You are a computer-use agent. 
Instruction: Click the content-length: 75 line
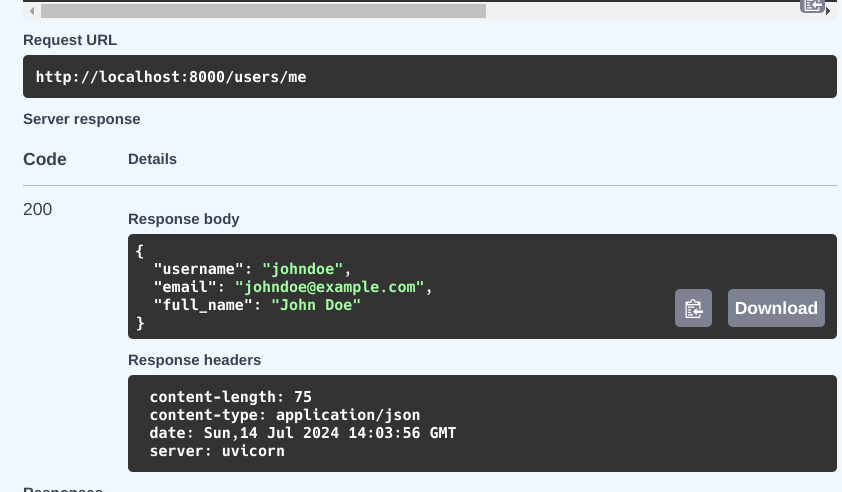click(x=230, y=397)
